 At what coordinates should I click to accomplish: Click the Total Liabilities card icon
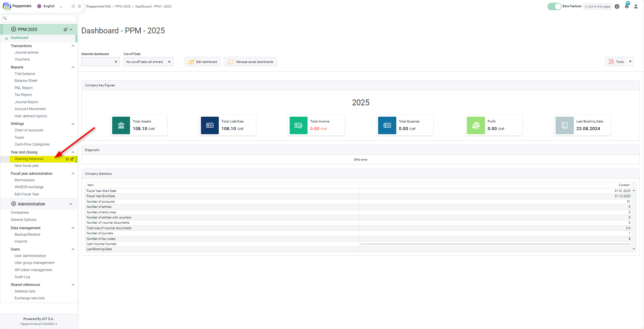[x=210, y=125]
